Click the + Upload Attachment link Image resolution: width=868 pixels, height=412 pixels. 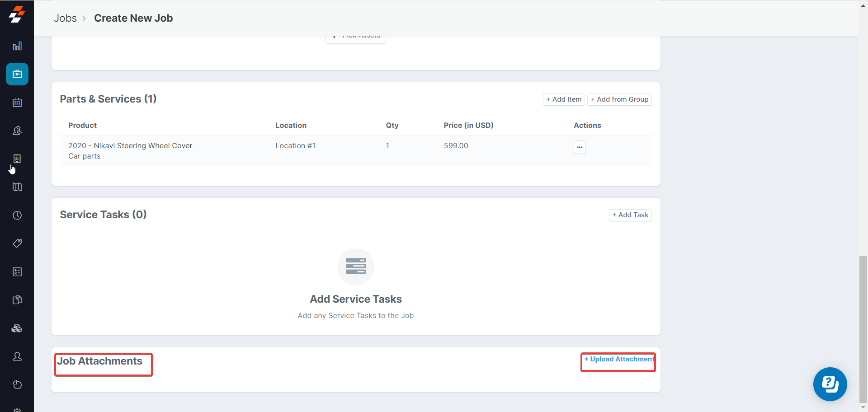click(619, 359)
